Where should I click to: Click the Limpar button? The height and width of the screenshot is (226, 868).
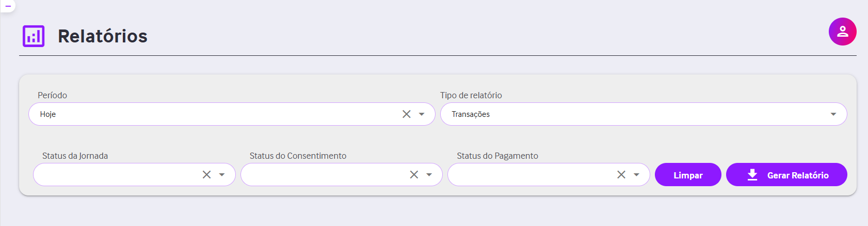688,175
